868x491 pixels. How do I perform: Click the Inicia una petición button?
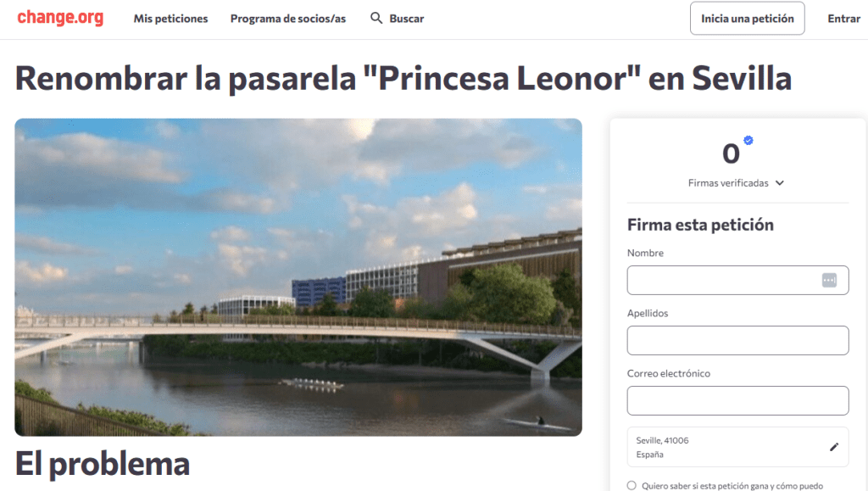[x=748, y=19]
